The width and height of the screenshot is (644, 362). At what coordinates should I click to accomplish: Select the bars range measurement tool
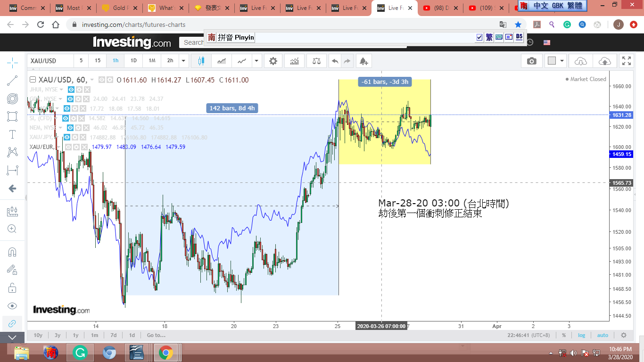tap(13, 170)
